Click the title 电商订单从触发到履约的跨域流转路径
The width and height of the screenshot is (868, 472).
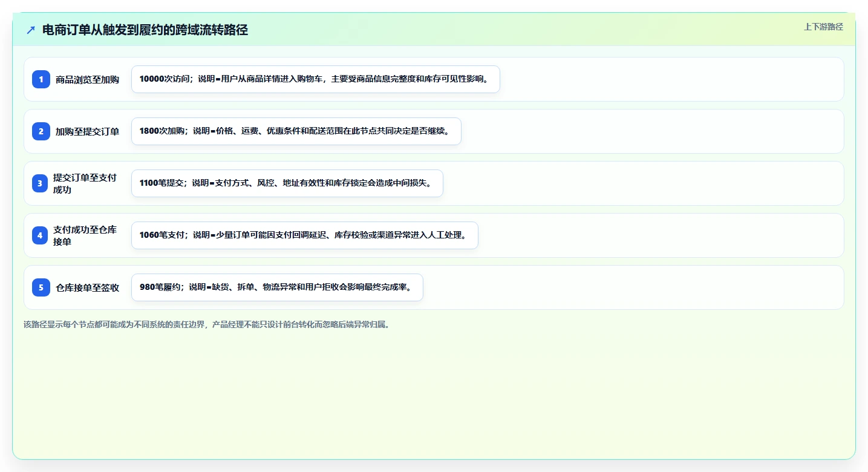pyautogui.click(x=145, y=30)
